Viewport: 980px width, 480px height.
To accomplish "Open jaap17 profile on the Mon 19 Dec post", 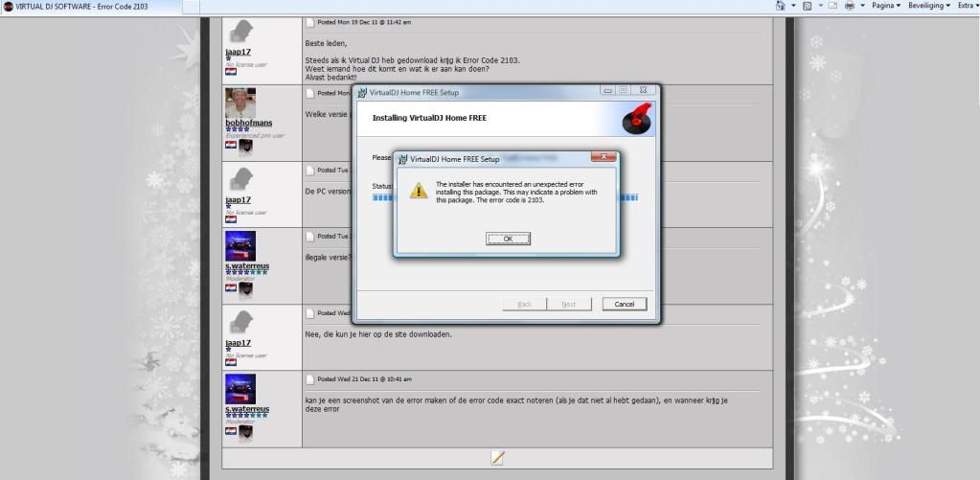I will [x=239, y=52].
